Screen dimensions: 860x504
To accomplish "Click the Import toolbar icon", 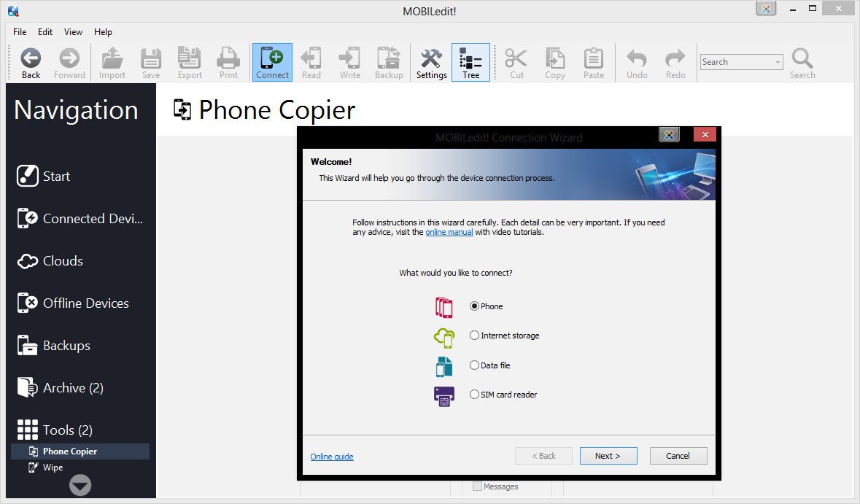I will coord(112,58).
